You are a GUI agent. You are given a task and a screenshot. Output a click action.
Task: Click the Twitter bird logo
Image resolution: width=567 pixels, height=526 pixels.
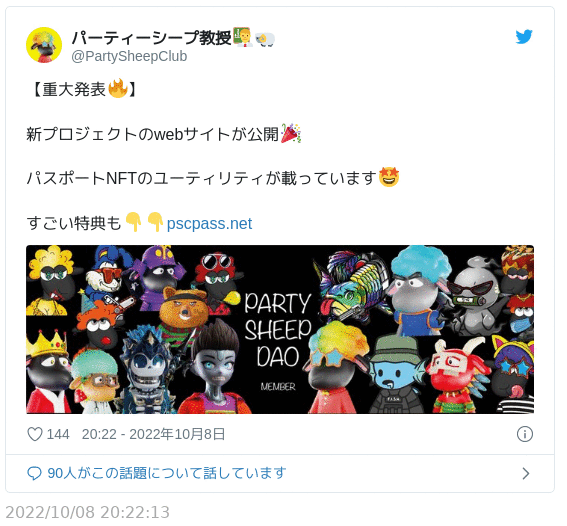(524, 37)
